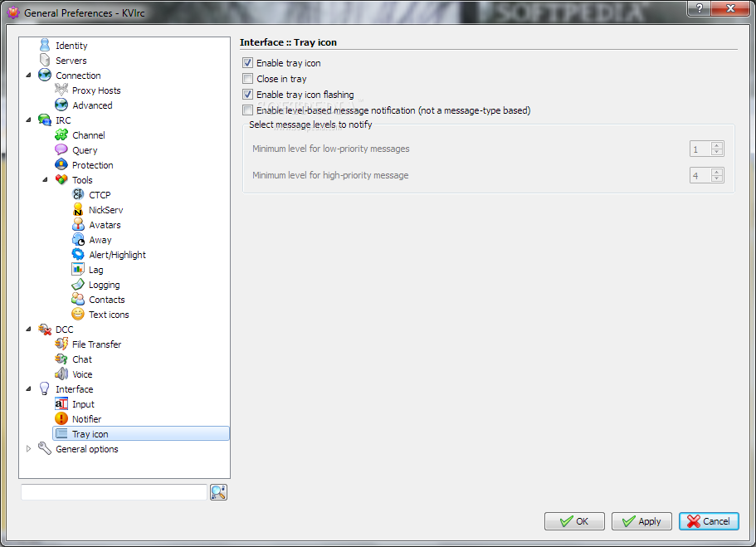Screen dimensions: 756x547
Task: Click the preferences search text field
Action: (115, 492)
